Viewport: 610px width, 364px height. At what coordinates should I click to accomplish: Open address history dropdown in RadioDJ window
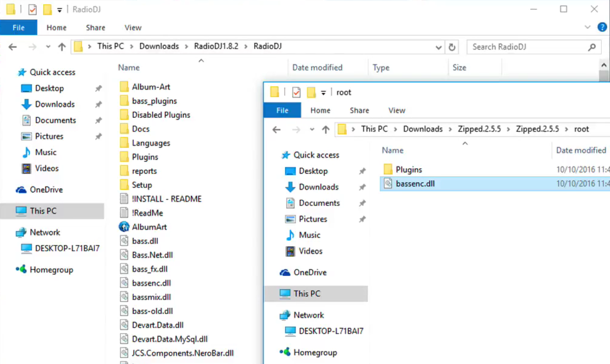[x=438, y=47]
